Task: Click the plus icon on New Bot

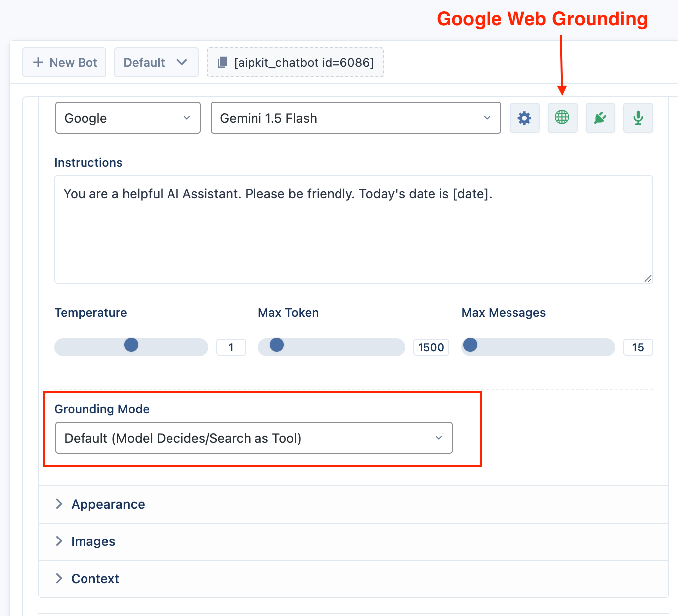Action: pyautogui.click(x=38, y=63)
